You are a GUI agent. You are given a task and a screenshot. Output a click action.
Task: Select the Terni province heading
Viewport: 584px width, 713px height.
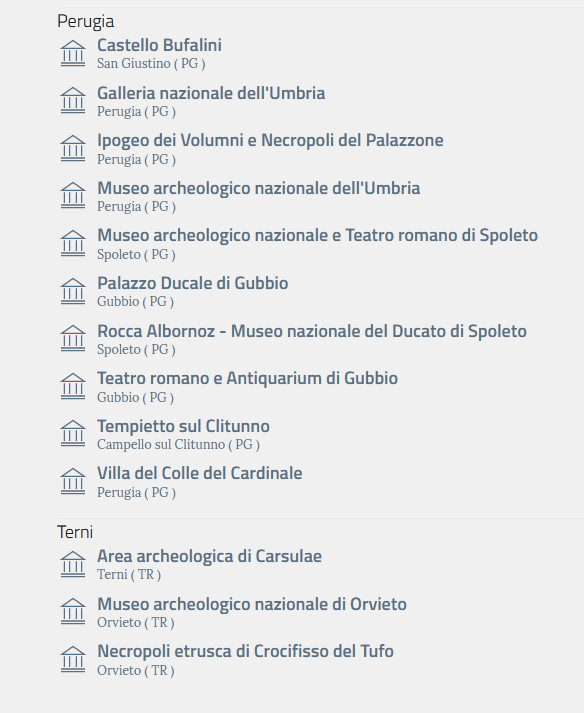click(75, 532)
